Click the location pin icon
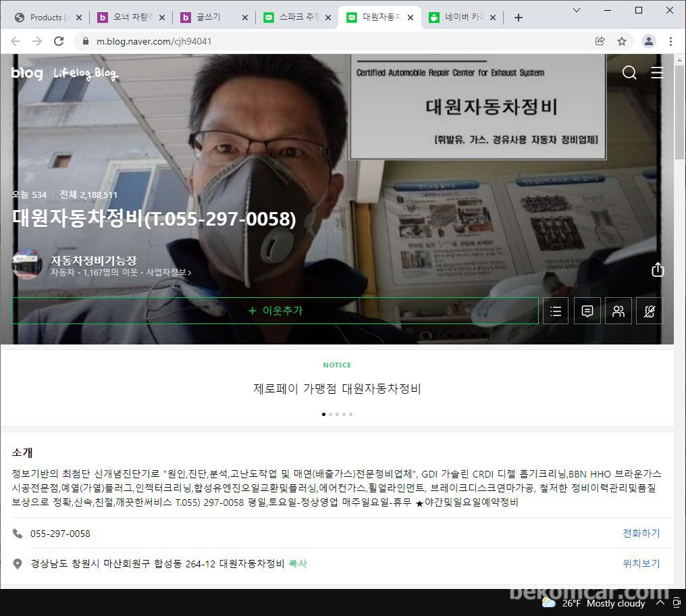 (x=18, y=564)
